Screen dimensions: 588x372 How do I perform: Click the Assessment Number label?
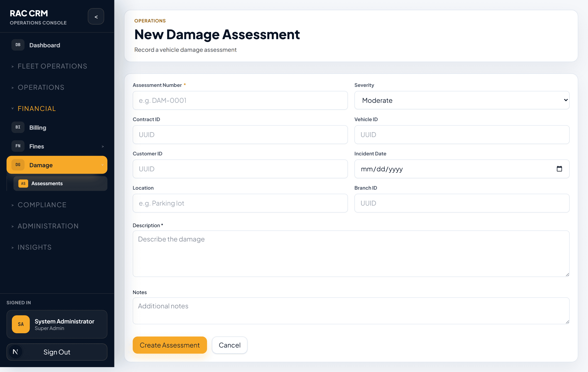(x=157, y=85)
